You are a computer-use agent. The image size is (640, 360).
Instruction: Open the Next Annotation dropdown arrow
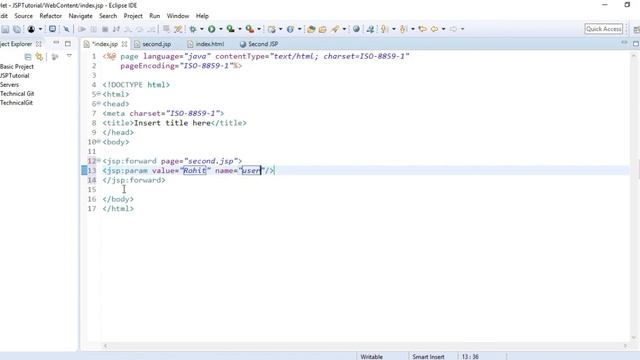pos(393,29)
